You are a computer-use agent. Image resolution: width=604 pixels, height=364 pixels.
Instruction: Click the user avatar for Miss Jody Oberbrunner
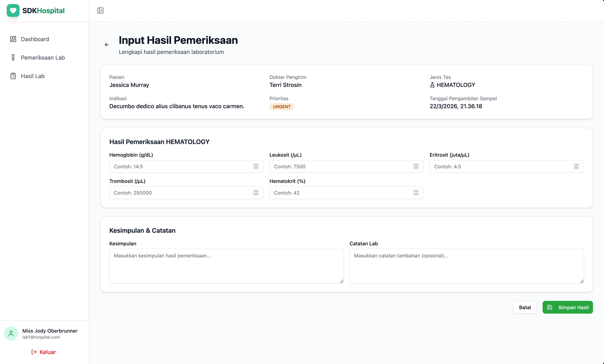11,333
